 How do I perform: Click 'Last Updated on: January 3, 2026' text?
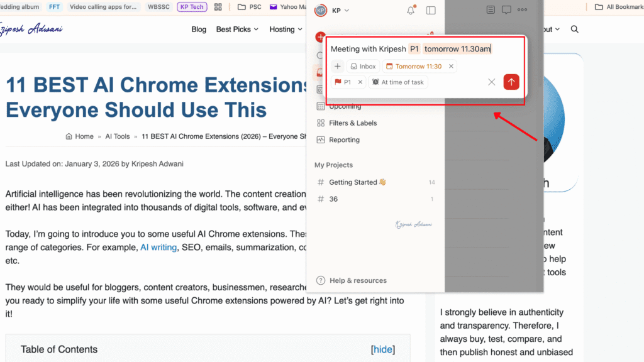point(62,164)
